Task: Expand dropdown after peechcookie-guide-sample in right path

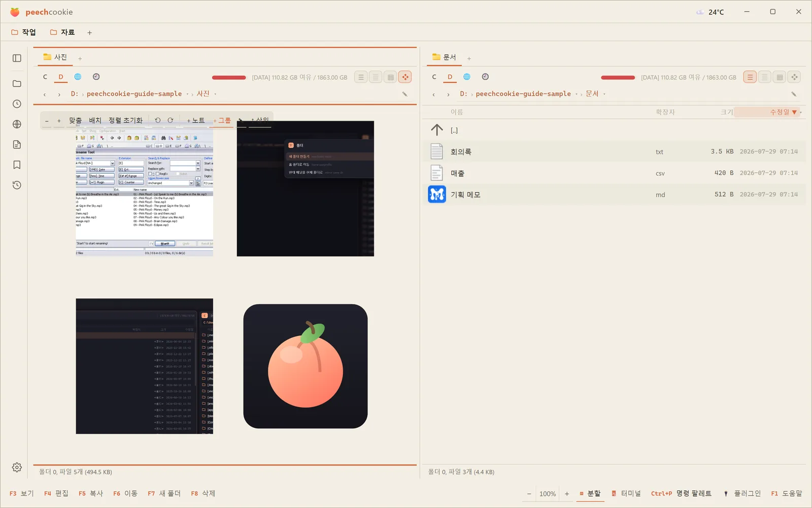Action: pyautogui.click(x=577, y=94)
